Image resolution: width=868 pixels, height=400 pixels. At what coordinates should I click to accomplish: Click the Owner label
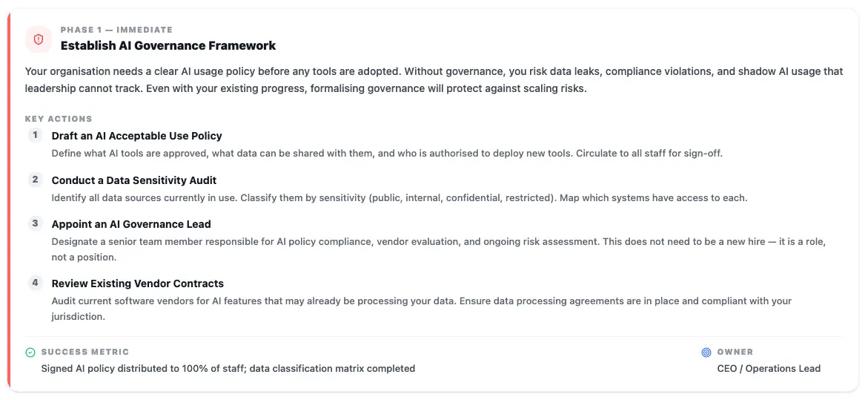coord(735,353)
